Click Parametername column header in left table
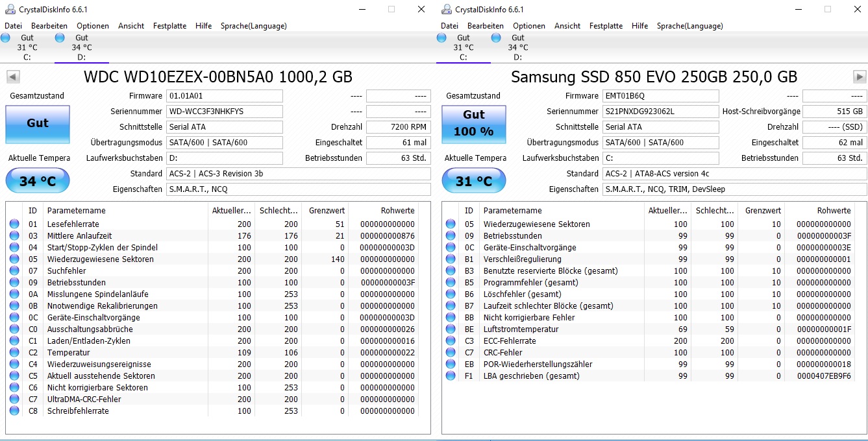 click(125, 211)
